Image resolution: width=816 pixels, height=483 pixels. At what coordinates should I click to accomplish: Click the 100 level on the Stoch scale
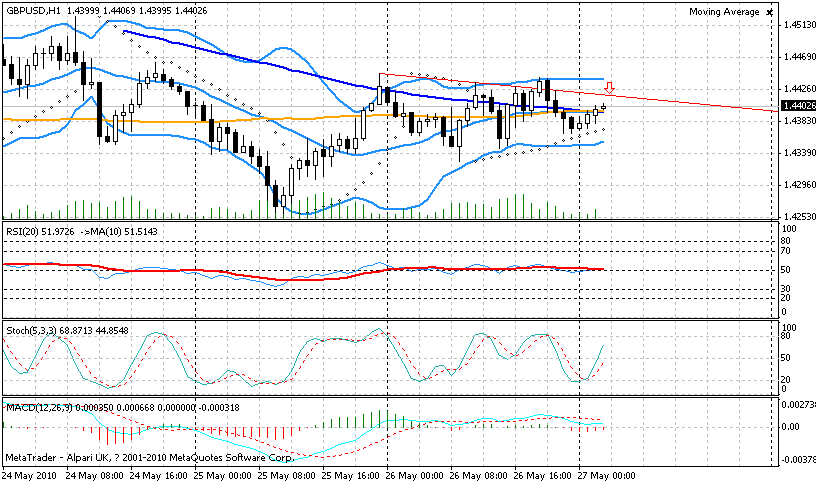[x=789, y=328]
